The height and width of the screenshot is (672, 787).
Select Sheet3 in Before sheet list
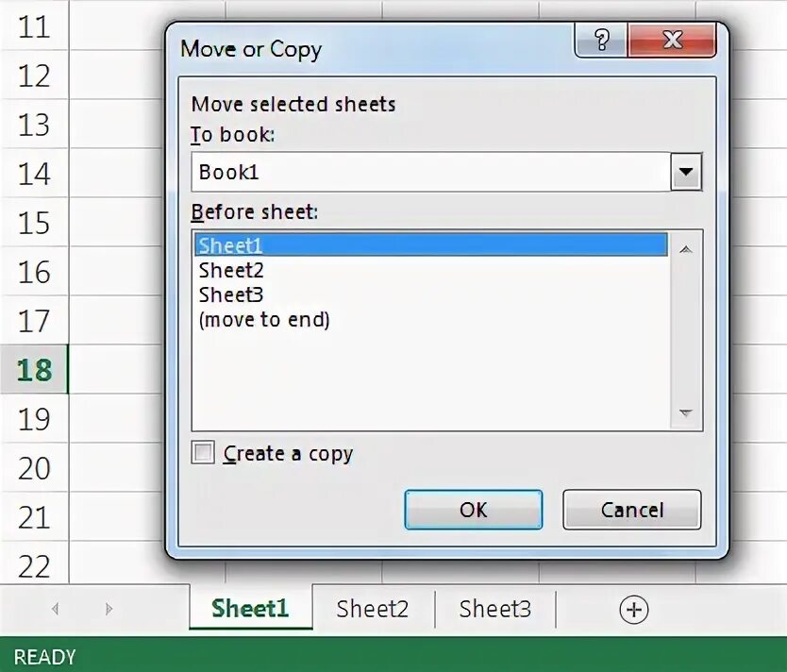pyautogui.click(x=231, y=294)
